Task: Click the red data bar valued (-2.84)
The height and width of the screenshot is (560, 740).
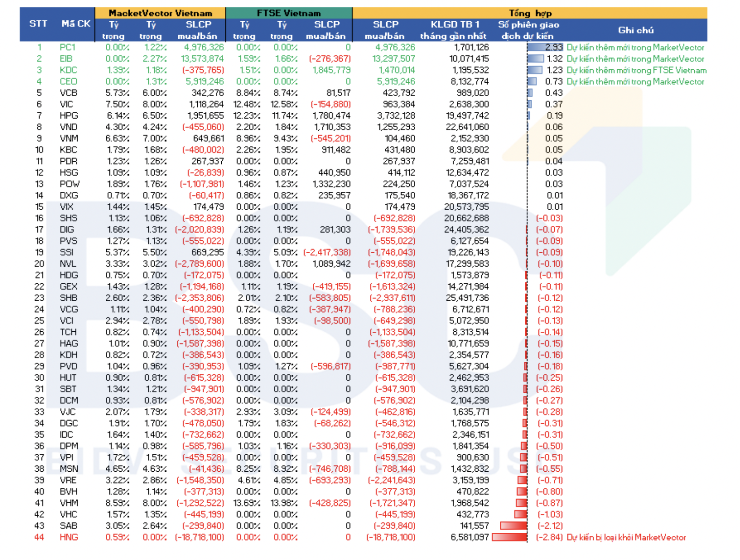Action: coord(510,537)
